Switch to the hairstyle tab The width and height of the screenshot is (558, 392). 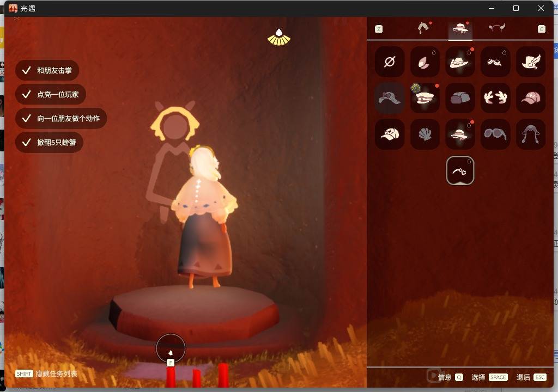[x=423, y=28]
